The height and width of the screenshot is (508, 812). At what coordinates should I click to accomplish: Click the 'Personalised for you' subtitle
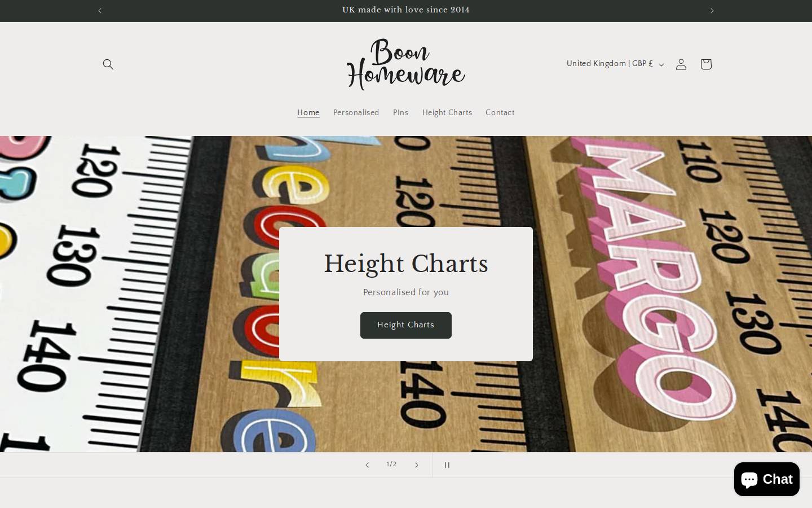pyautogui.click(x=406, y=292)
